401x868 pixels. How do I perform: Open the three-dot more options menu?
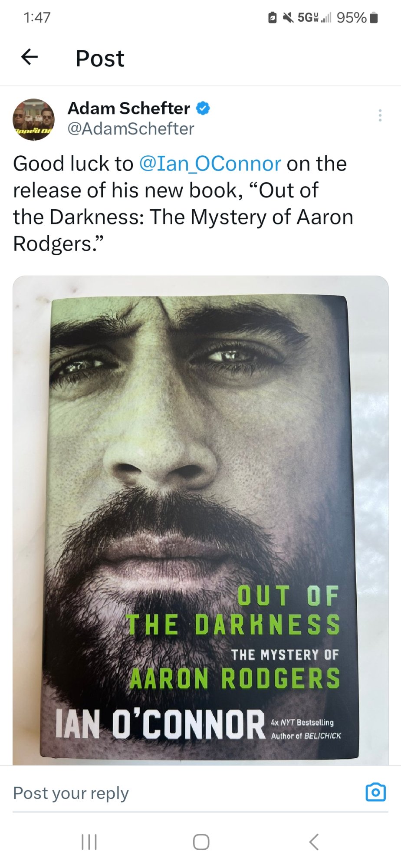click(380, 115)
